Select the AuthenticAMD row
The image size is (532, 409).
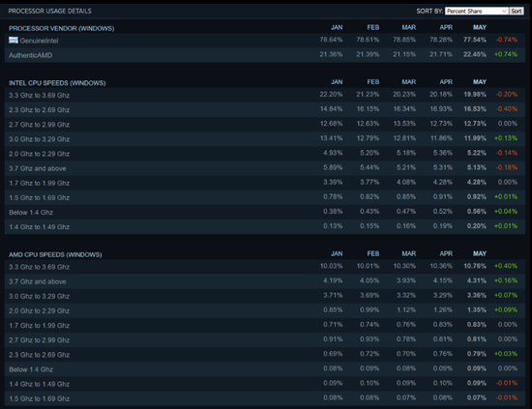265,55
